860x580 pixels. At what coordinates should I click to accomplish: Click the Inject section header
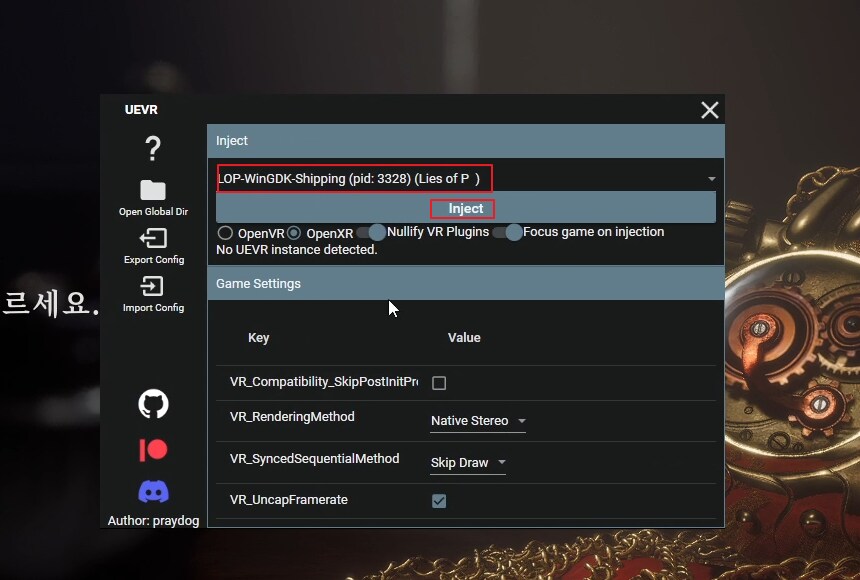tap(465, 141)
